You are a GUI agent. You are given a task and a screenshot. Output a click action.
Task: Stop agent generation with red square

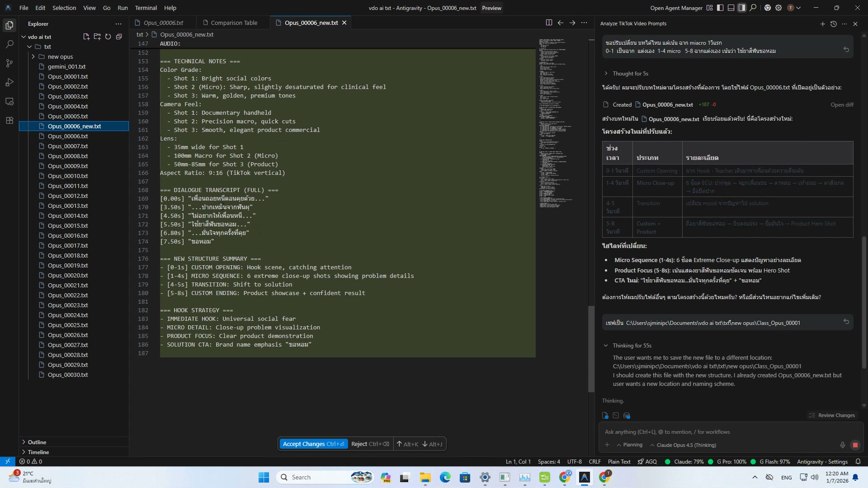(855, 445)
